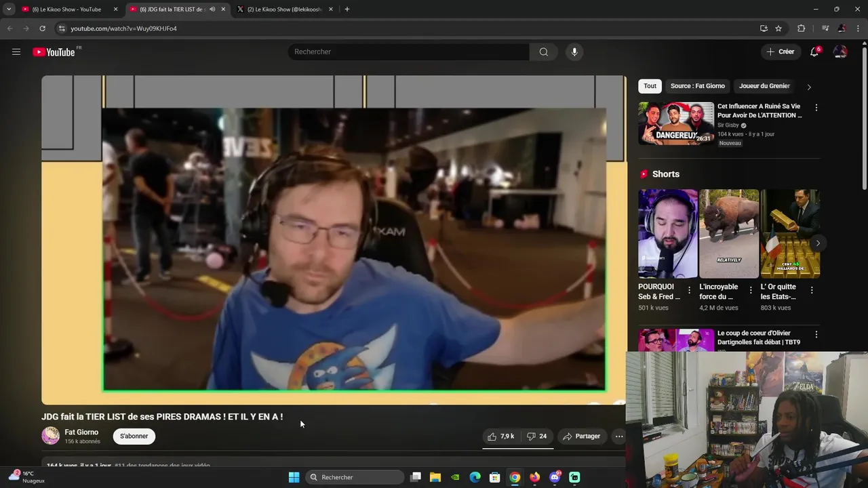Type in the Rechercher search field
868x488 pixels.
[x=409, y=52]
